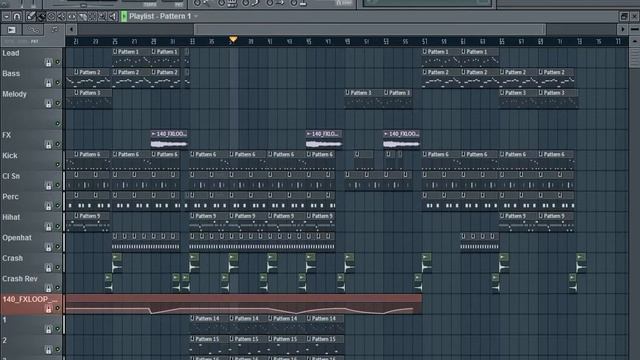Mute the FX track
This screenshot has width=640, height=360.
pos(58,144)
